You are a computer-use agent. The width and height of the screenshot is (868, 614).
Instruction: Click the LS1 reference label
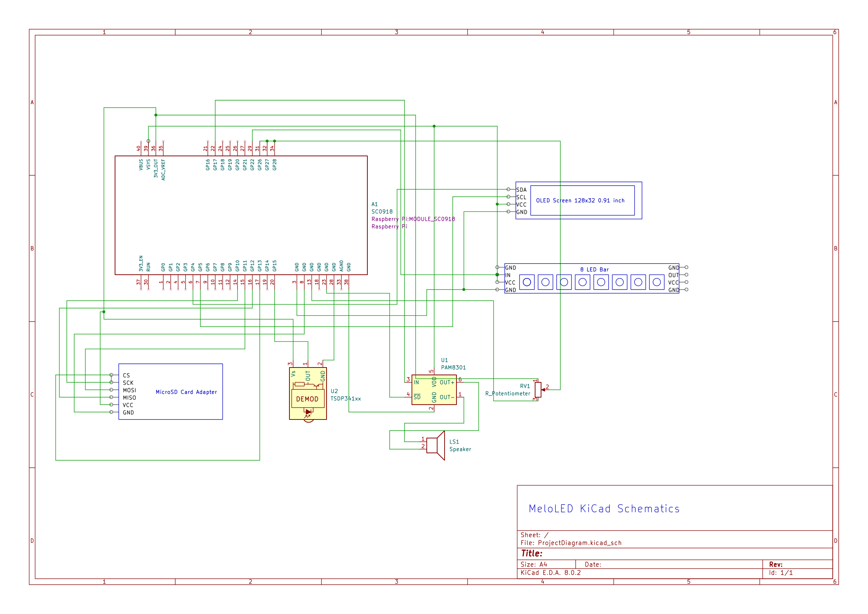(x=454, y=442)
